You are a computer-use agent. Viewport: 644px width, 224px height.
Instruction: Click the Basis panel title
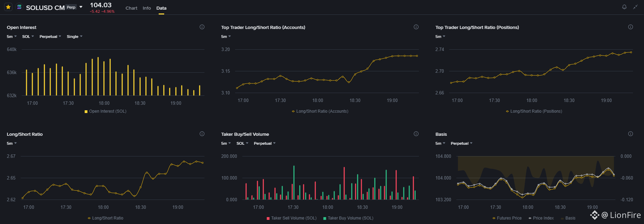tap(441, 134)
